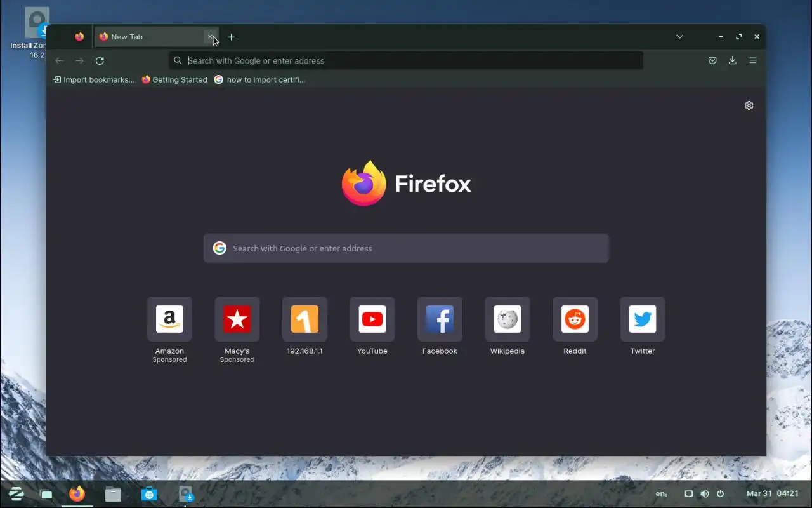The image size is (812, 508).
Task: Click the address bar magnifier icon
Action: point(178,60)
